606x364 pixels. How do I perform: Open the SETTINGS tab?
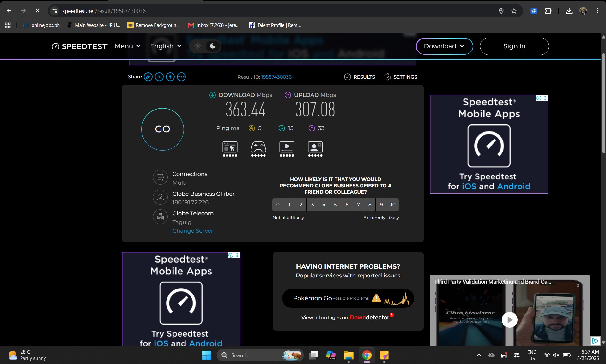coord(401,77)
